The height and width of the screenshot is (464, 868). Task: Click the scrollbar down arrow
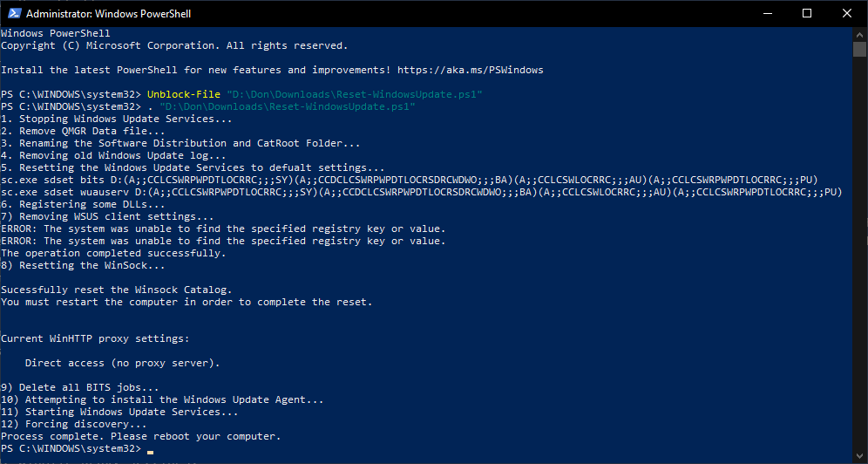point(859,457)
